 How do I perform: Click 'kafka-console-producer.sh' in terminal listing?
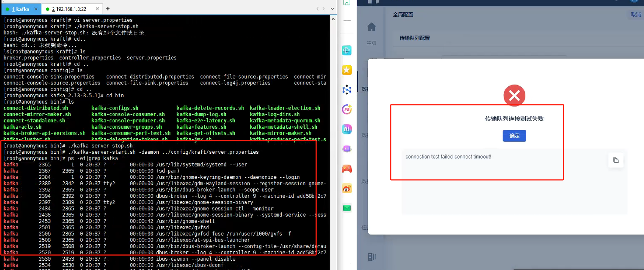click(128, 121)
